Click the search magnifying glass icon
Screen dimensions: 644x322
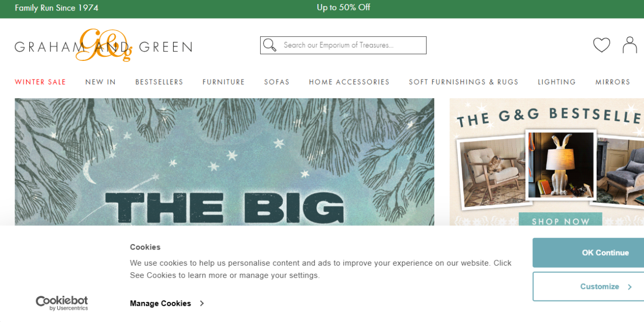click(x=270, y=45)
